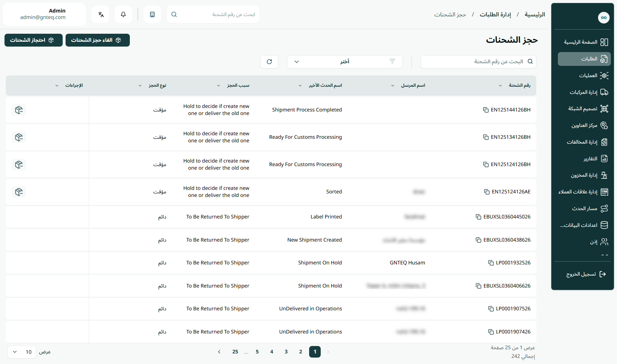Open مسار الحدث in sidebar

click(584, 209)
